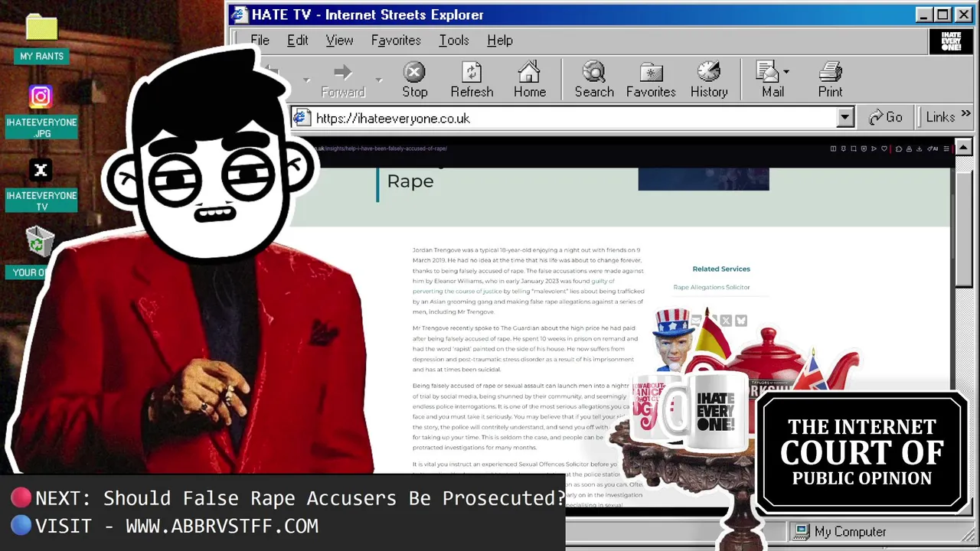Click the download icon in dark bar
This screenshot has height=551, width=980.
[920, 148]
